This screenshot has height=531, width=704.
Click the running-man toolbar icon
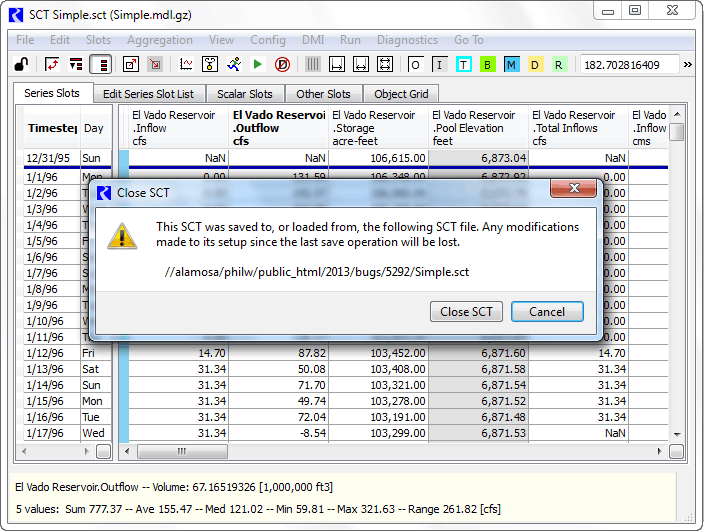[x=234, y=65]
